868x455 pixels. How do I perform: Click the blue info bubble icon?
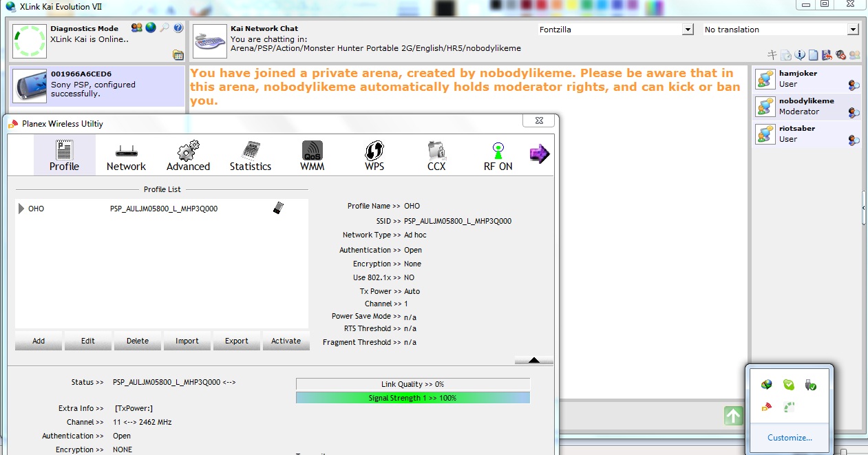click(x=800, y=55)
